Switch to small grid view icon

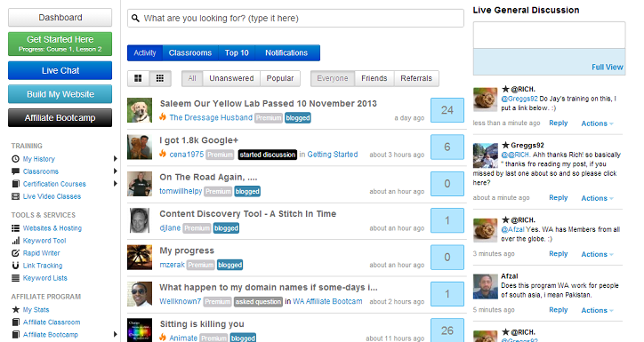(x=160, y=78)
